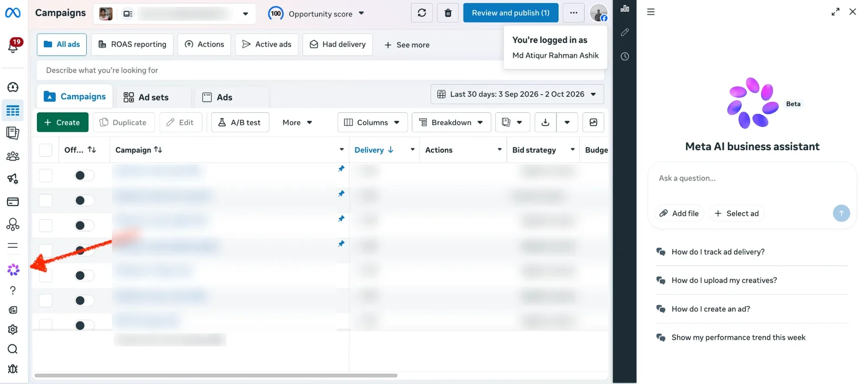
Task: Open Campaign column header menu arrow
Action: (341, 150)
